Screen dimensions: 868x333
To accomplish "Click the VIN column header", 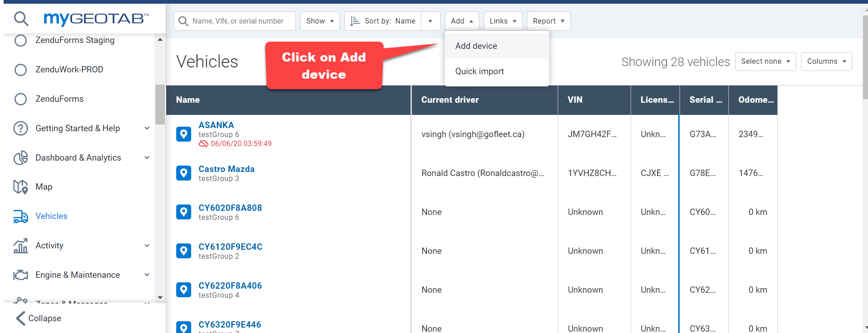I will [594, 100].
